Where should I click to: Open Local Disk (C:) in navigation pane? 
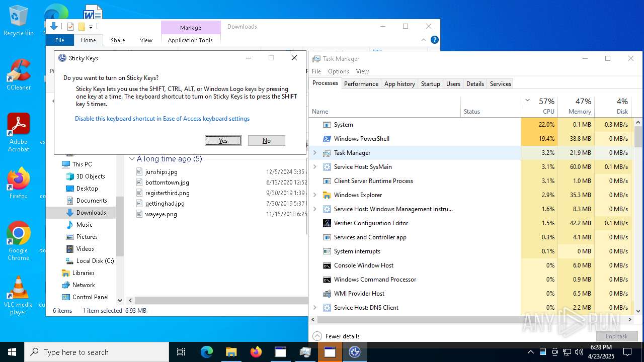pyautogui.click(x=95, y=261)
